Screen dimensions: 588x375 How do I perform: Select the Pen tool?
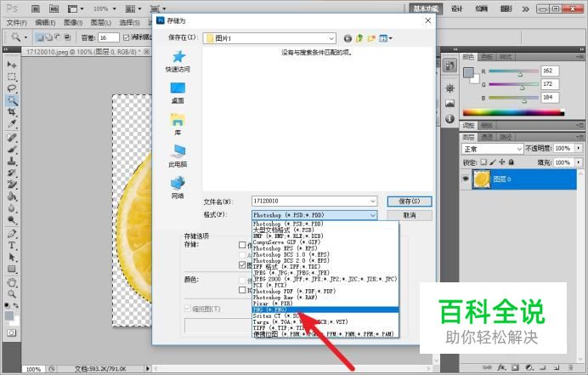(x=12, y=234)
